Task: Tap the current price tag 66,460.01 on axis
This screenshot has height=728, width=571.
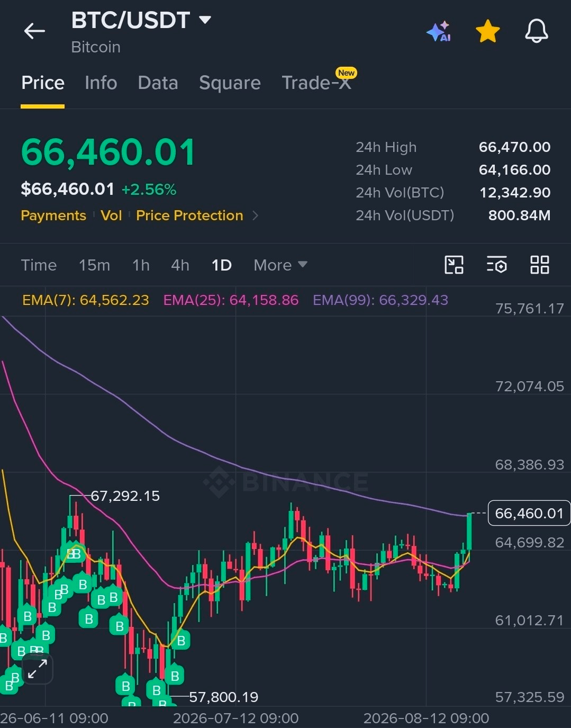Action: [529, 513]
